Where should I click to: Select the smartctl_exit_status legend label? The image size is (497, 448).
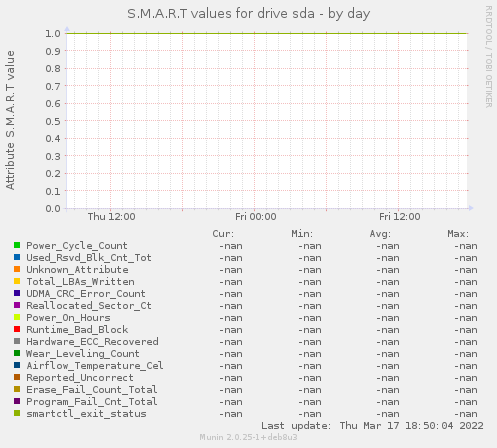[x=86, y=414]
